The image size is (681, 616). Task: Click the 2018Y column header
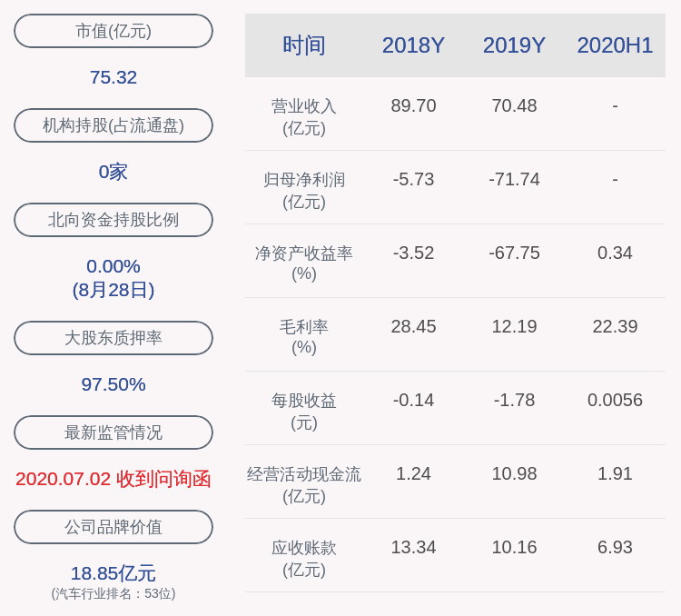click(413, 45)
